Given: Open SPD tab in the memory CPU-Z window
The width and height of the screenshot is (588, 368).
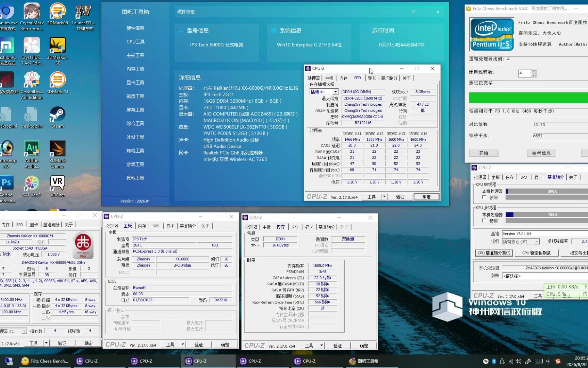Looking at the screenshot, I should tap(295, 227).
